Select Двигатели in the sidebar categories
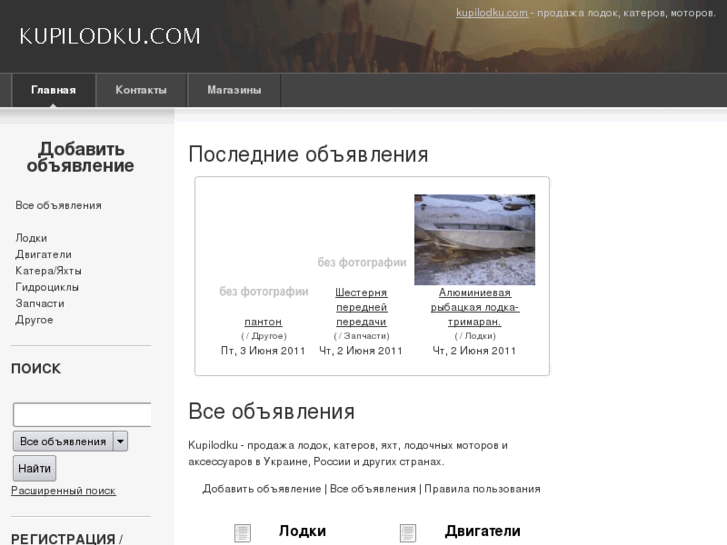The height and width of the screenshot is (545, 727). pyautogui.click(x=43, y=254)
